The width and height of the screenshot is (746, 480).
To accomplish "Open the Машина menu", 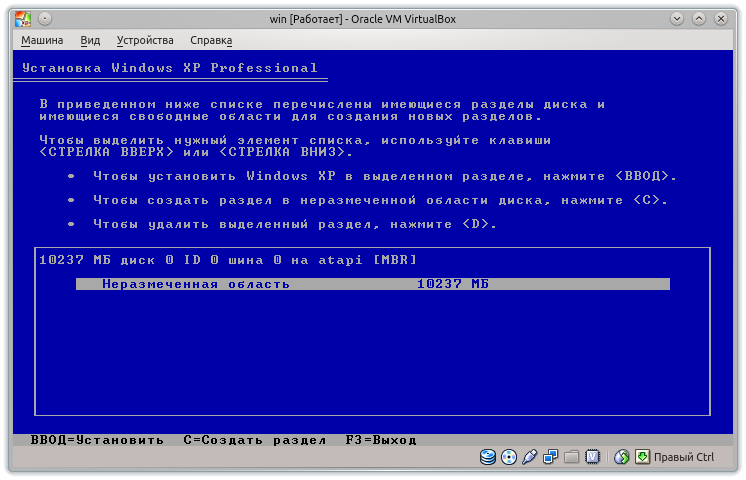I will pos(42,40).
